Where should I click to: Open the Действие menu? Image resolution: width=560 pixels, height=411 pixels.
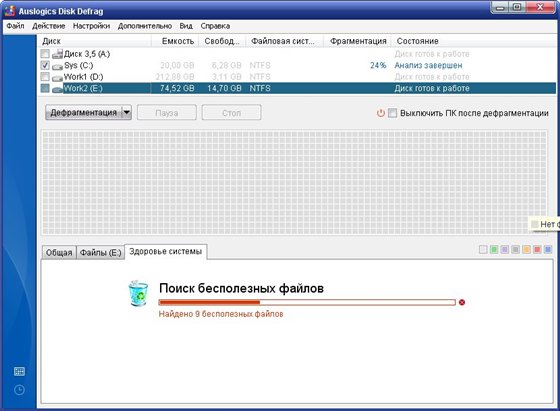tap(49, 26)
